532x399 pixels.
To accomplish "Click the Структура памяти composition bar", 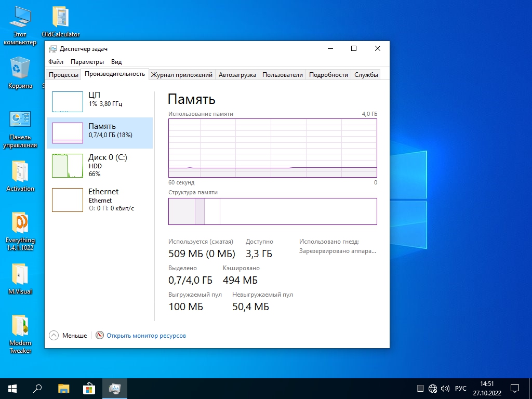I will coord(273,211).
